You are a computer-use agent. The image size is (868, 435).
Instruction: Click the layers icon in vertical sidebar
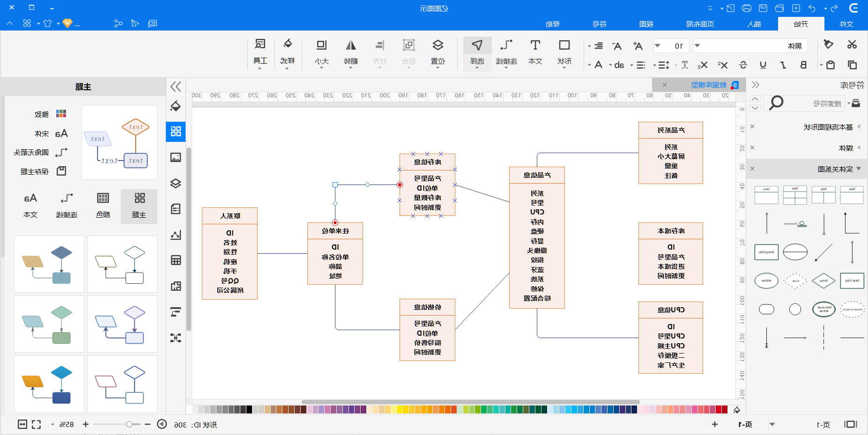click(176, 183)
